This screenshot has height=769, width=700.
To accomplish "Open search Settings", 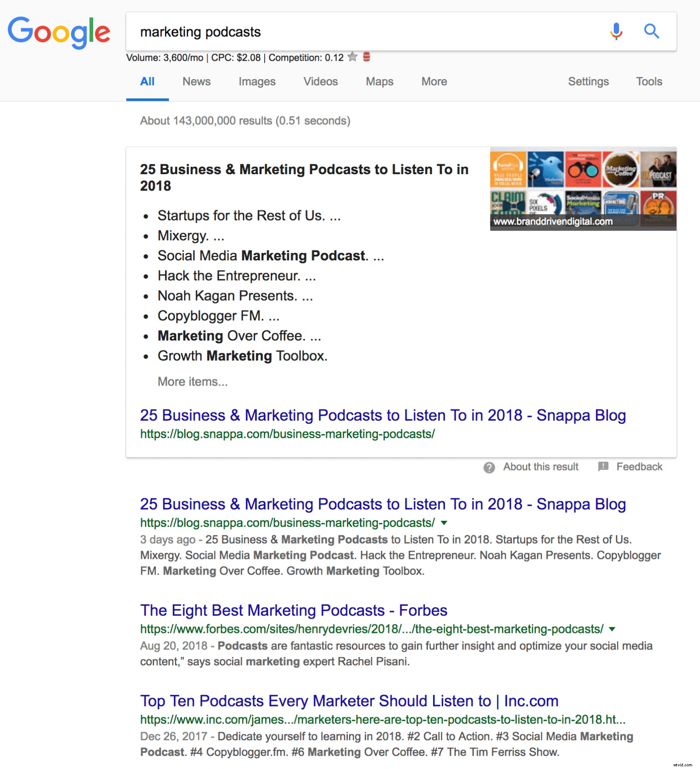I will pyautogui.click(x=588, y=81).
